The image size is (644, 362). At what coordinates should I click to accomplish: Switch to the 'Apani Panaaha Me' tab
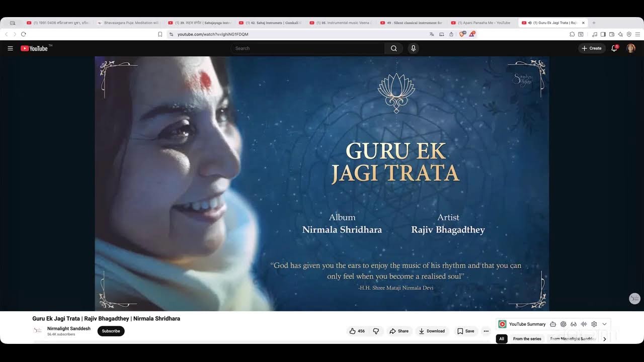pyautogui.click(x=482, y=23)
